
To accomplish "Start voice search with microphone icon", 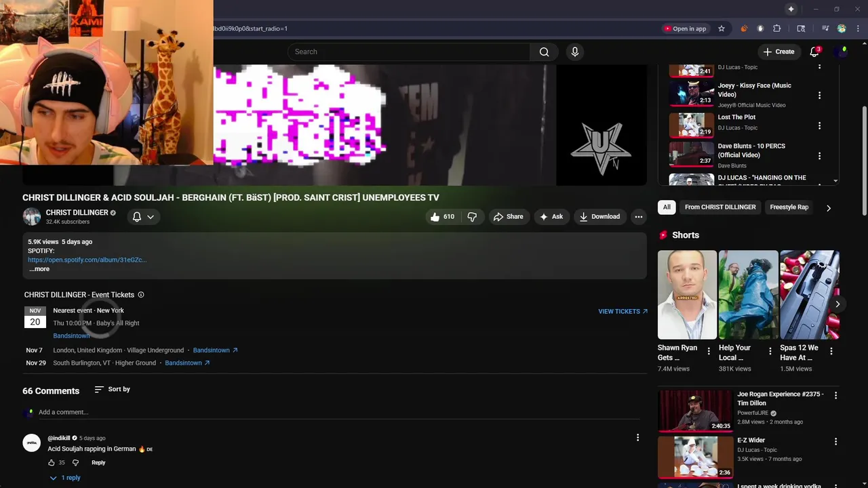I will coord(575,52).
